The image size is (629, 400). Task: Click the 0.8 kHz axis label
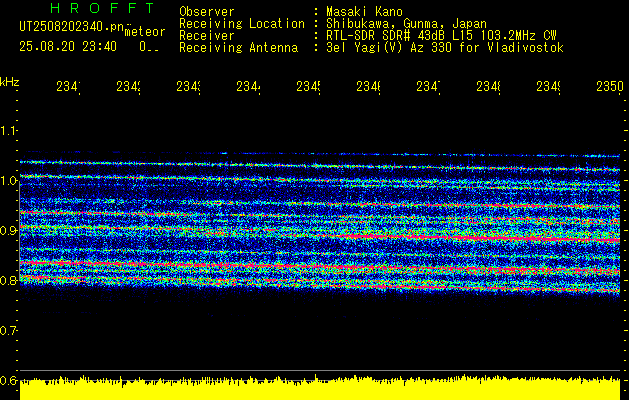[9, 280]
